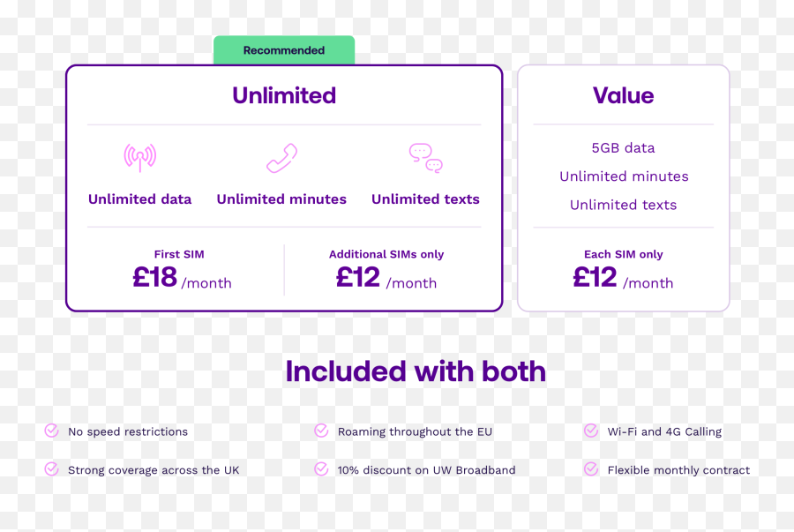
Task: Click the unlimited data antenna icon
Action: [x=139, y=157]
